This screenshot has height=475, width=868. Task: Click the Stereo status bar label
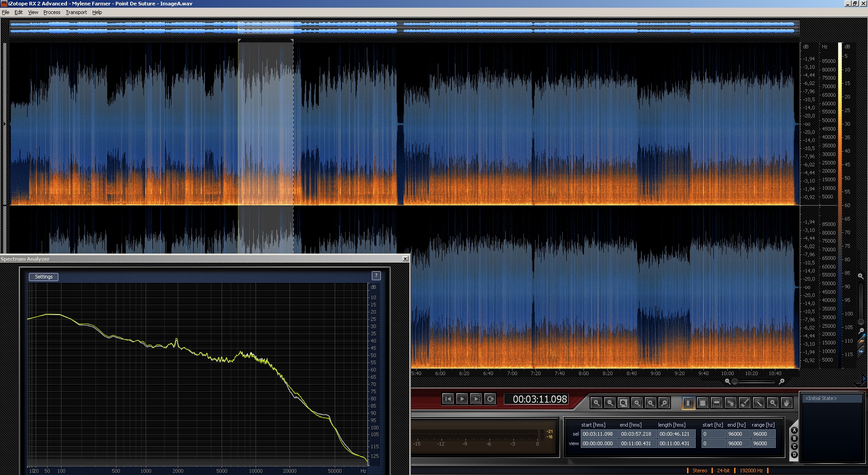pyautogui.click(x=700, y=470)
